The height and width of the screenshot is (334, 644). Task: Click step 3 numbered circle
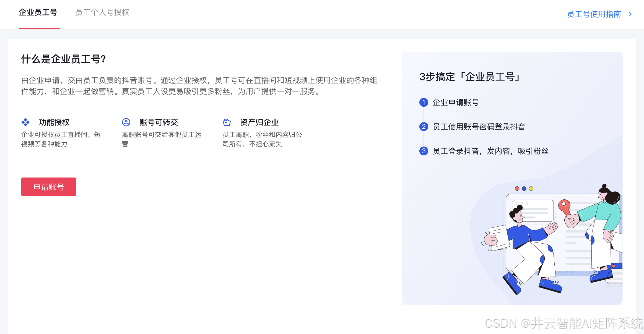tap(424, 151)
